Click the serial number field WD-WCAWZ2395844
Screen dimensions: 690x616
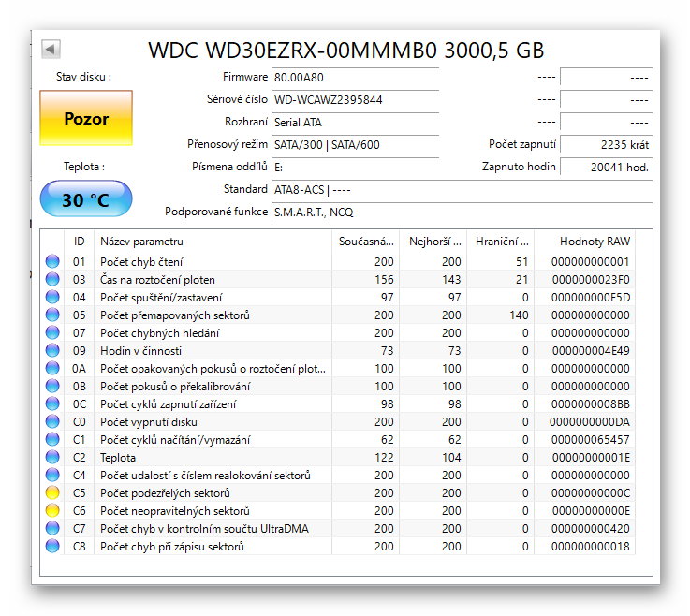(356, 100)
